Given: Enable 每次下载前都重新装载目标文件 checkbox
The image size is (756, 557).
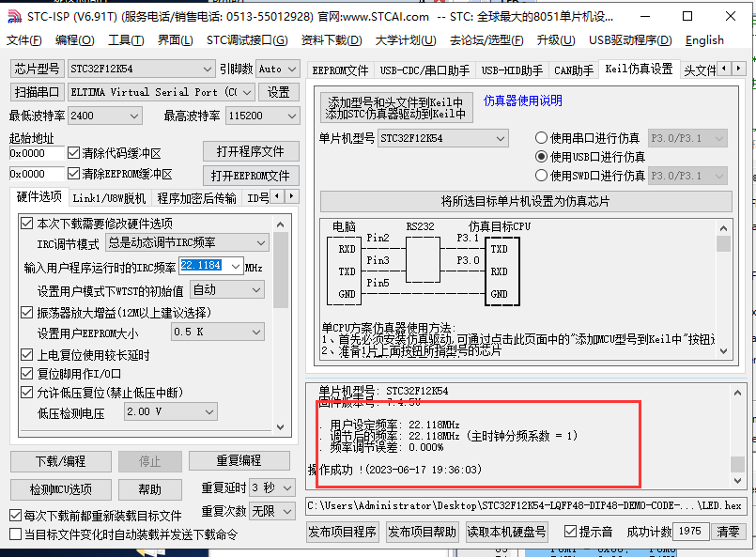Looking at the screenshot, I should click(x=15, y=516).
